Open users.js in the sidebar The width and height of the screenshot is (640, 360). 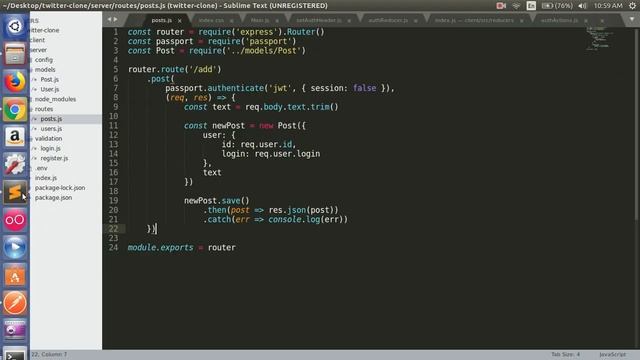pyautogui.click(x=51, y=129)
